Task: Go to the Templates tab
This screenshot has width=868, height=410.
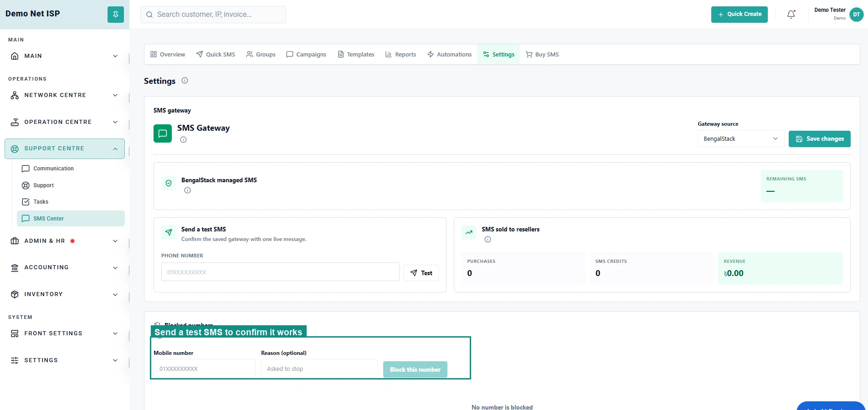Action: click(x=356, y=55)
